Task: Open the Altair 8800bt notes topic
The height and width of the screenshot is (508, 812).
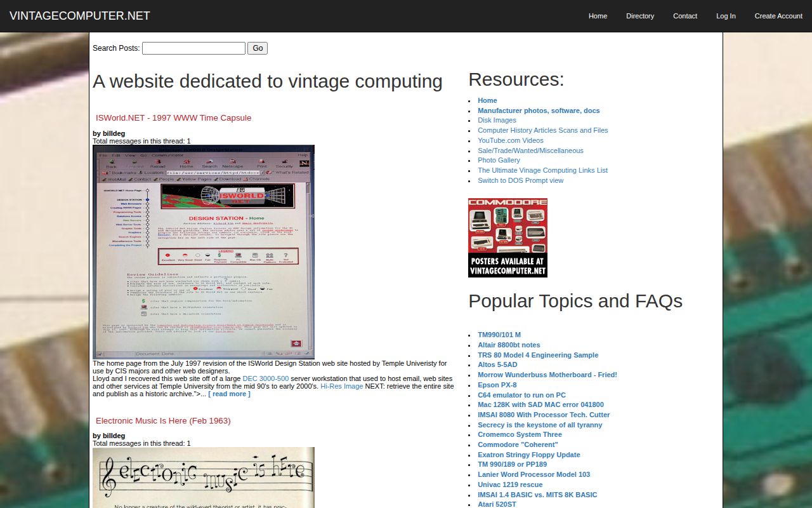Action: click(509, 345)
